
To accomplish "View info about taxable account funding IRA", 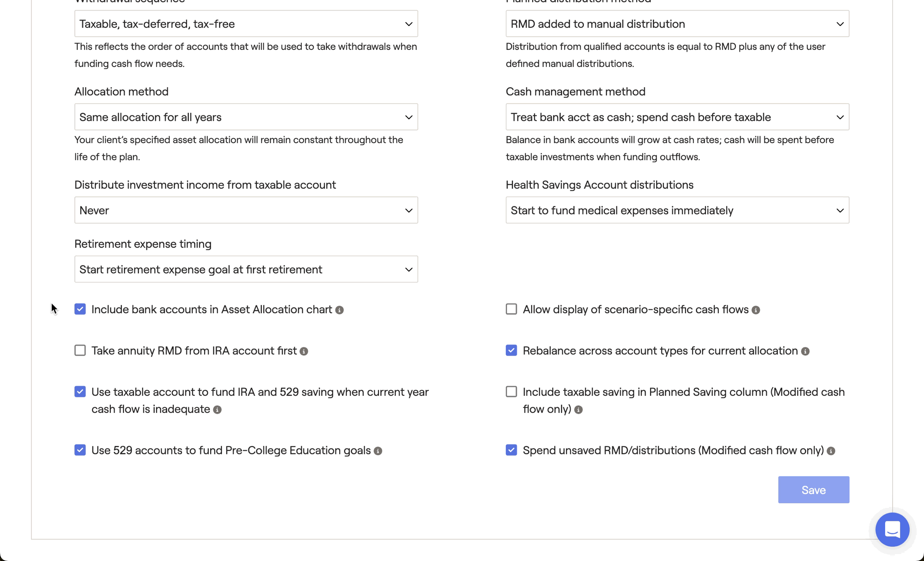I will point(218,410).
